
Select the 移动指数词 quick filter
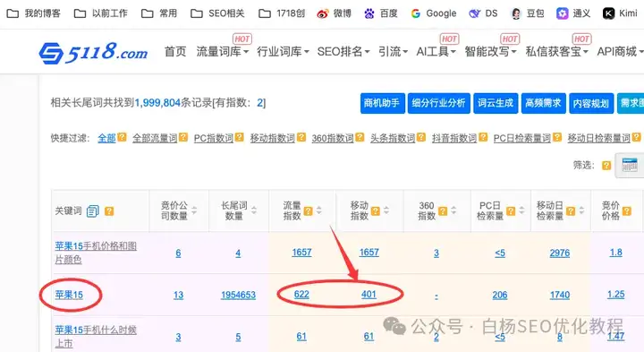click(x=273, y=138)
